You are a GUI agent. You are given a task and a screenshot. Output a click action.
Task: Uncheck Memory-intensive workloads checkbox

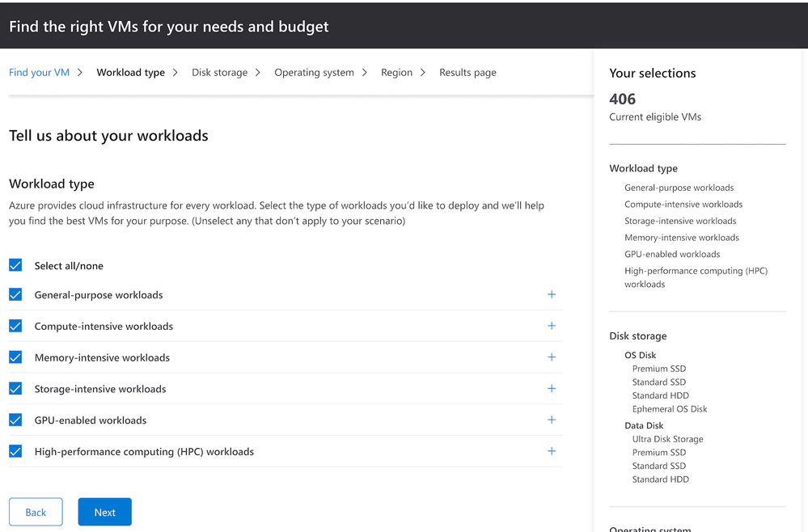tap(15, 357)
